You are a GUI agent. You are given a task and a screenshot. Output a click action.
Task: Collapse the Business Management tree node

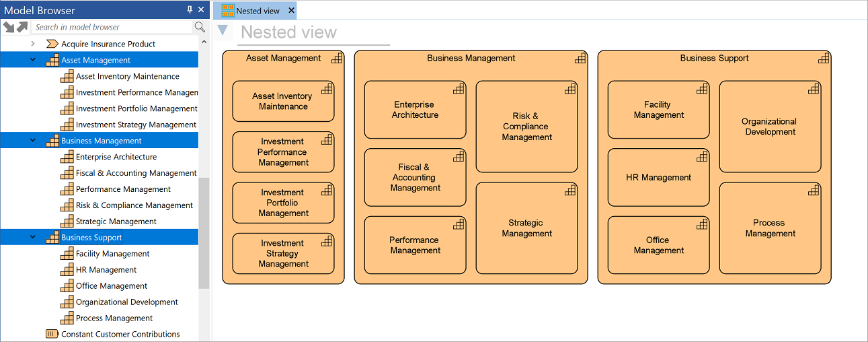(33, 141)
